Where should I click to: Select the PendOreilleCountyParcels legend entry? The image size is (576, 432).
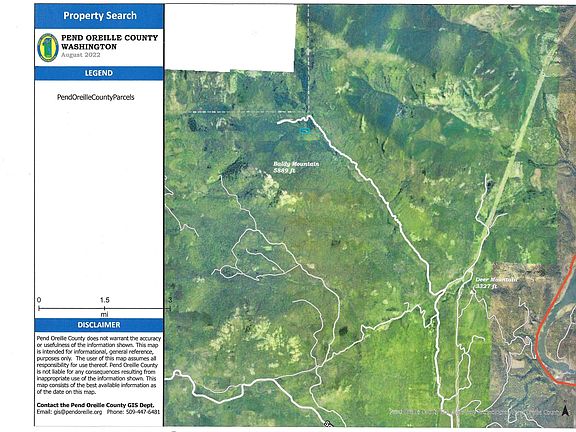96,97
